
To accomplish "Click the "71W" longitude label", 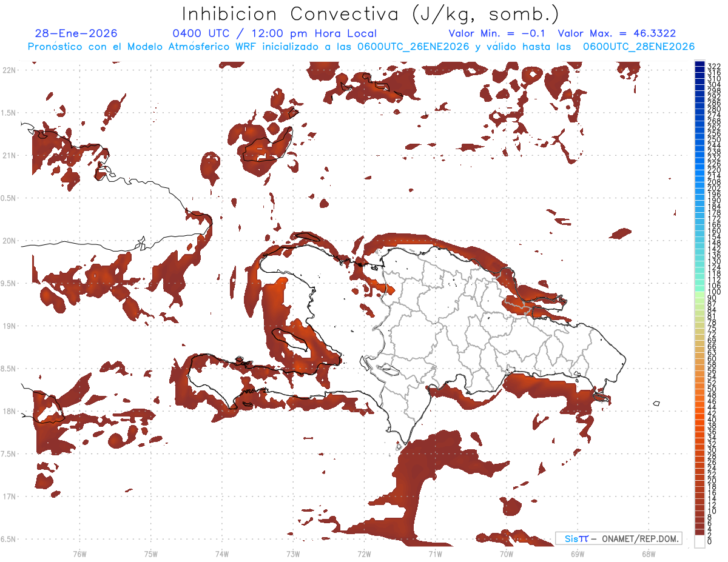I will (x=435, y=554).
